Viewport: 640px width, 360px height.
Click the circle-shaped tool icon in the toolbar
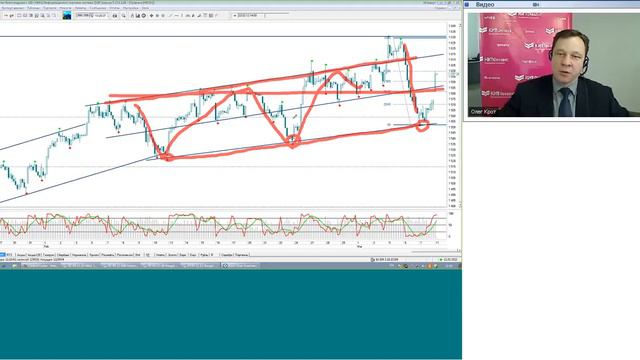pos(143,16)
